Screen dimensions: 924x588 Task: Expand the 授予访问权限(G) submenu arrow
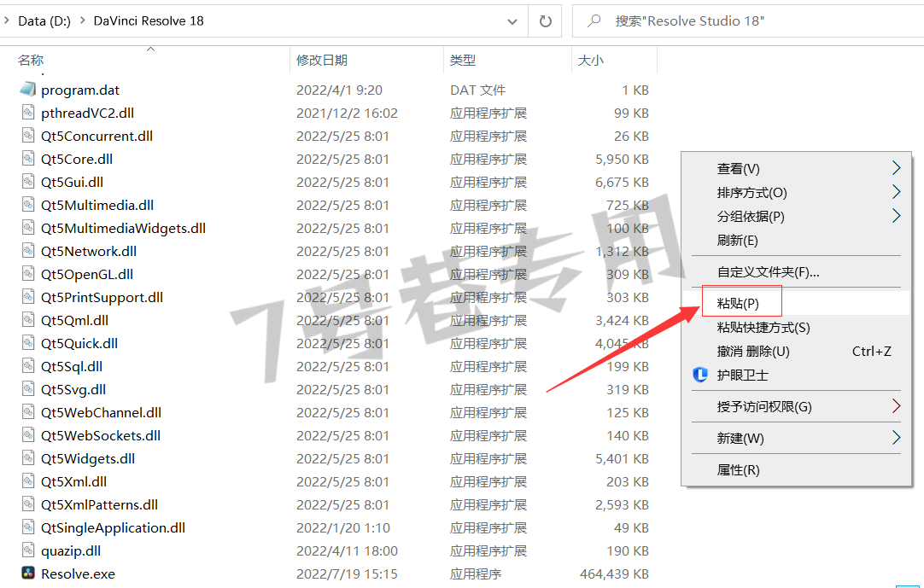click(897, 406)
